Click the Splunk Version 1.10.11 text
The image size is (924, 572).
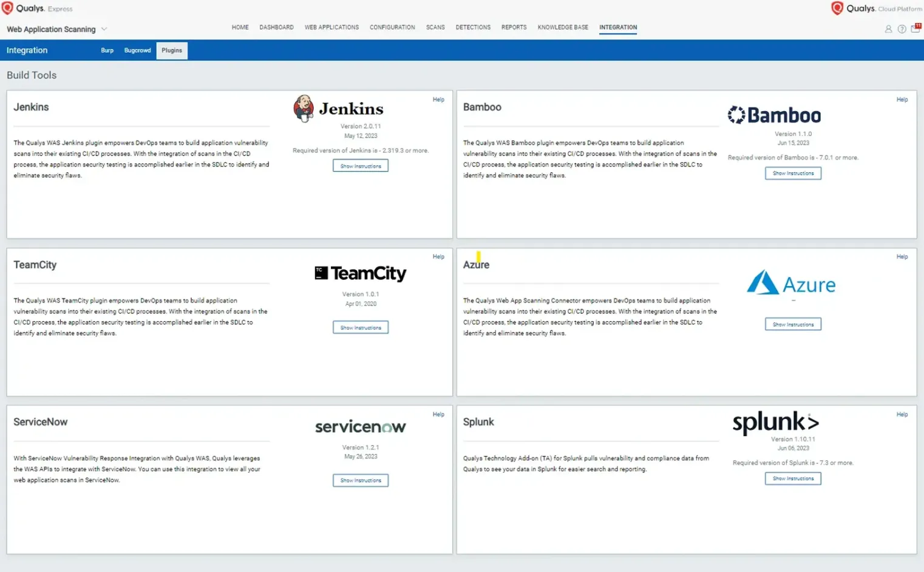pos(793,439)
